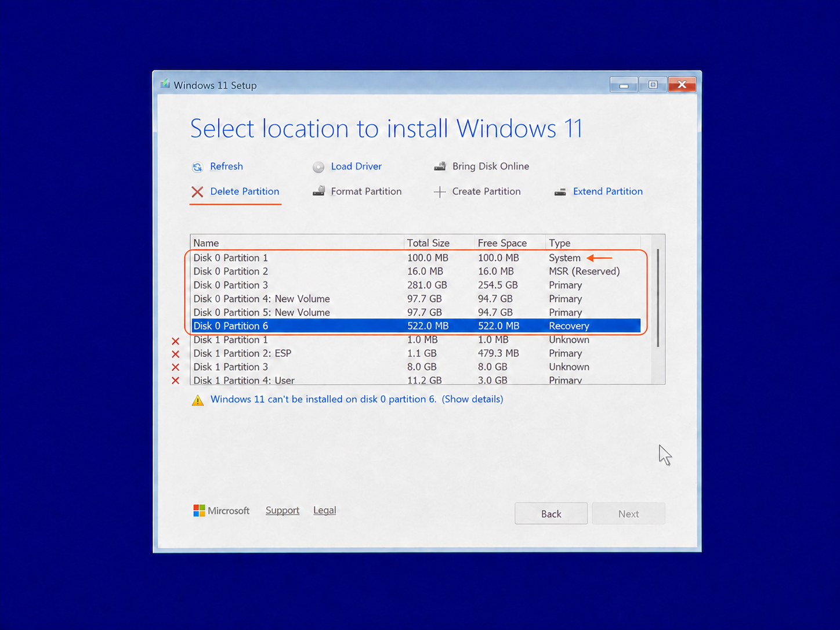This screenshot has width=840, height=630.
Task: Open the Legal link
Action: click(x=325, y=510)
